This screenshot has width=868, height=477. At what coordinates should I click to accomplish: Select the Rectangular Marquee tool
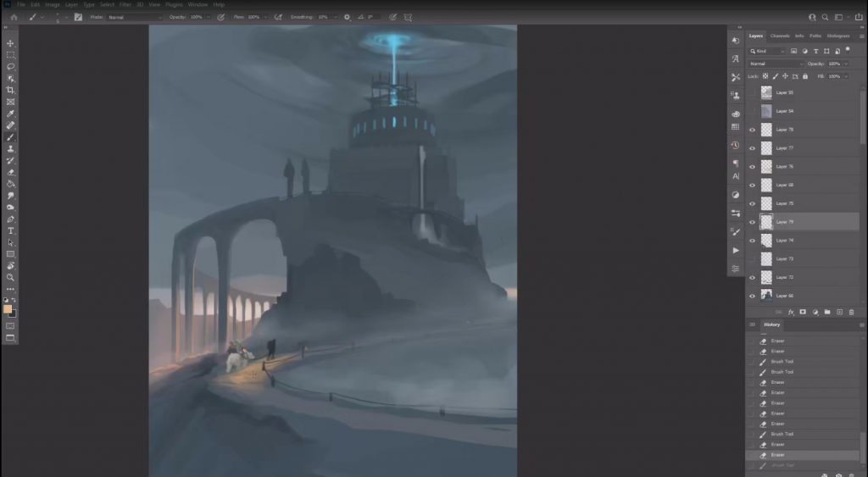10,55
